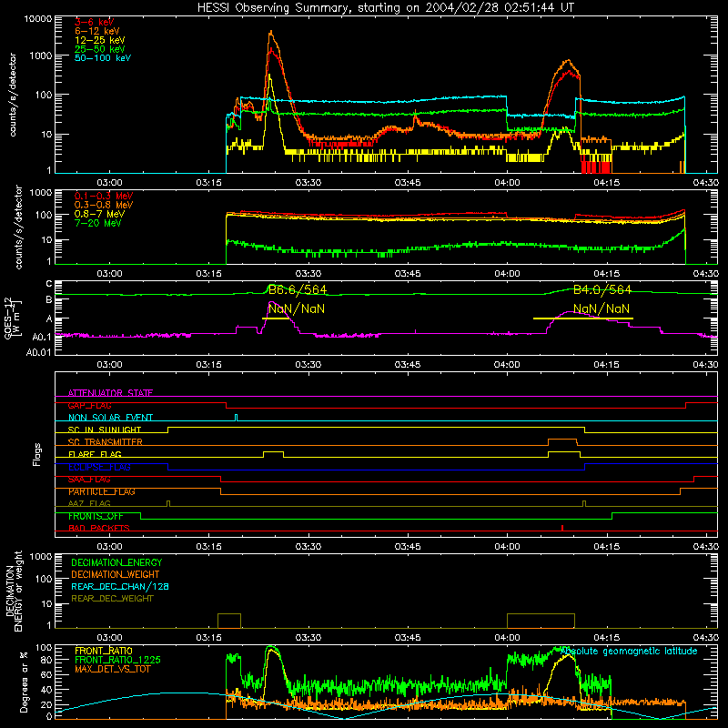Screen dimensions: 728x728
Task: Click the MAX_DET_VS_TOT legend entry
Action: pos(112,669)
